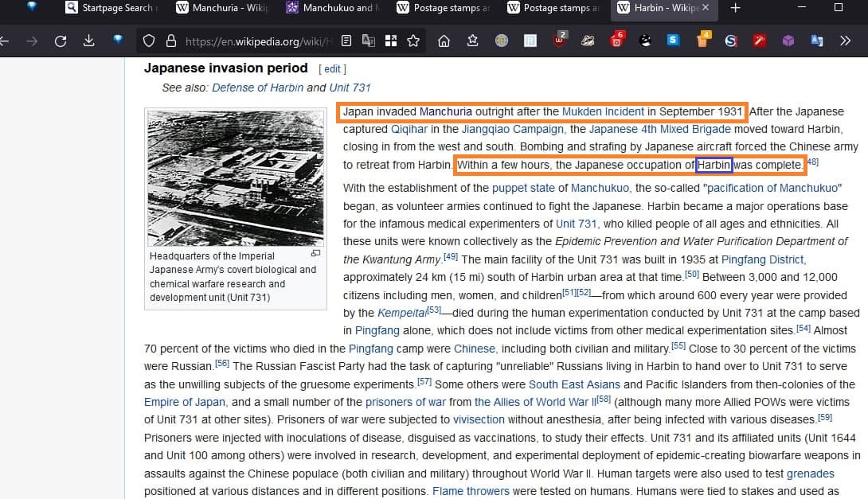Viewport: 868px width, 499px height.
Task: Click the translate page icon in address bar
Action: 368,41
